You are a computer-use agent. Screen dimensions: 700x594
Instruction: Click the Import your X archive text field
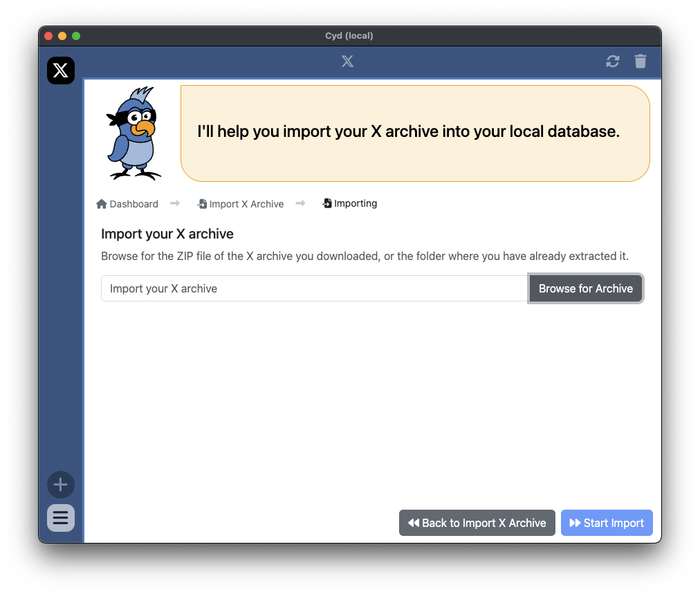pos(315,288)
